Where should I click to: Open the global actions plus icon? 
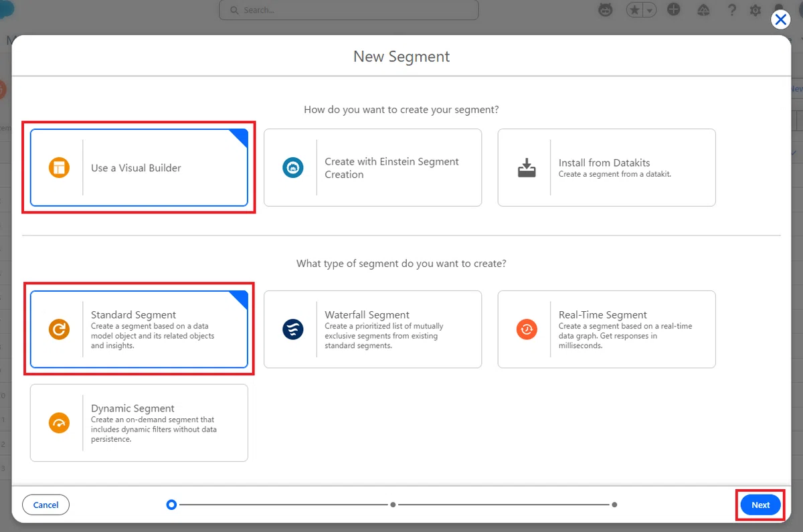tap(674, 9)
